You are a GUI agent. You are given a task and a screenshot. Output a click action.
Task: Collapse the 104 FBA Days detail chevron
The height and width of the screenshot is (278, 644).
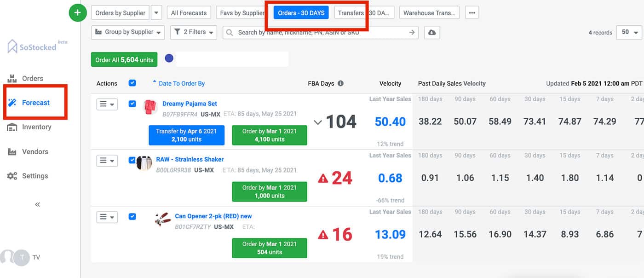317,122
